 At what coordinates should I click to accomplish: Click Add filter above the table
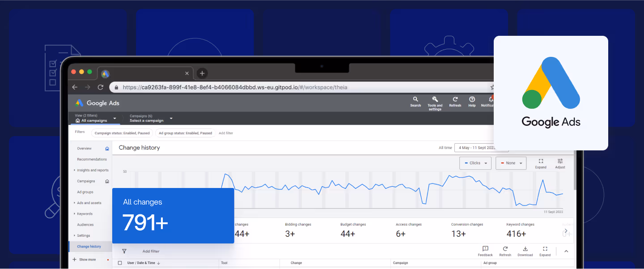point(151,252)
